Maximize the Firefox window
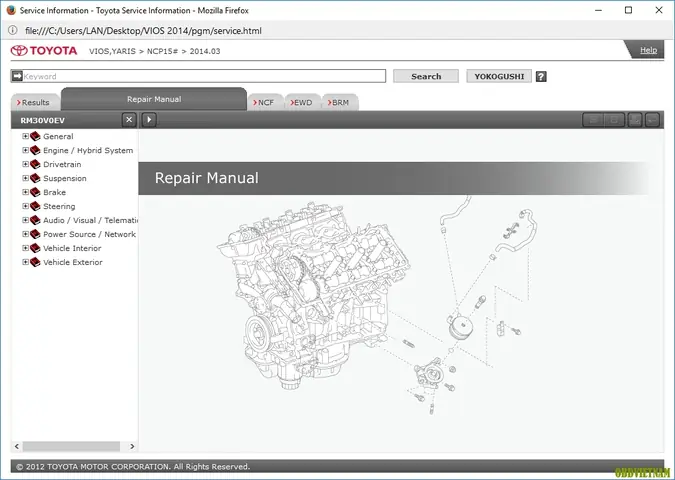The image size is (675, 480). point(629,10)
